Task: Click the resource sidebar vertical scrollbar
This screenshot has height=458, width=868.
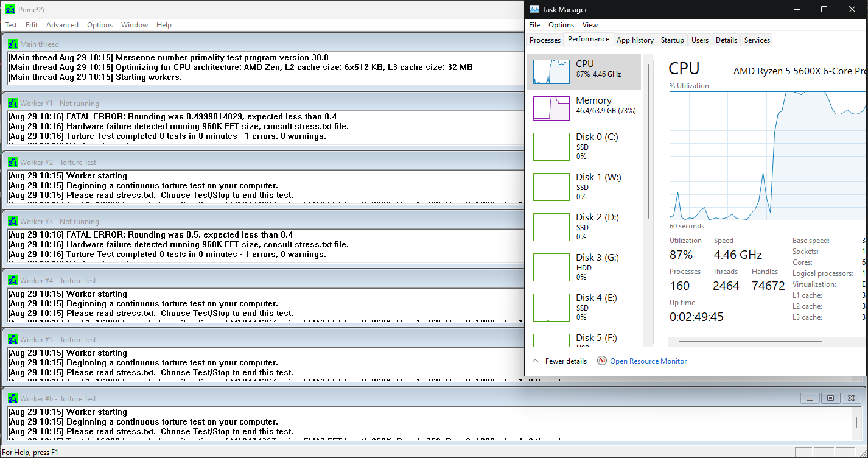Action: click(x=649, y=141)
